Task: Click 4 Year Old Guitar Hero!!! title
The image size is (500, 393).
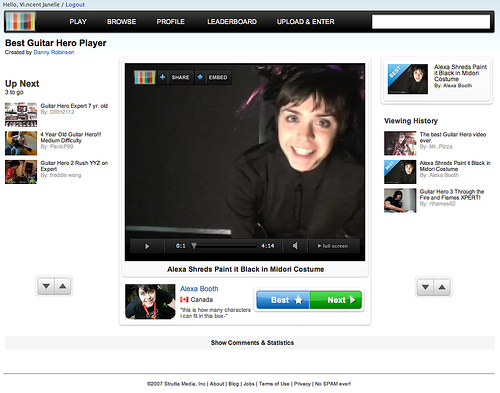Action: 71,137
